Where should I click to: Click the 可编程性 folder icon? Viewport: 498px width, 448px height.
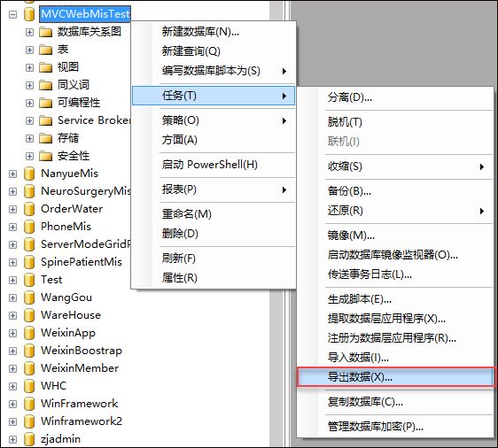45,103
